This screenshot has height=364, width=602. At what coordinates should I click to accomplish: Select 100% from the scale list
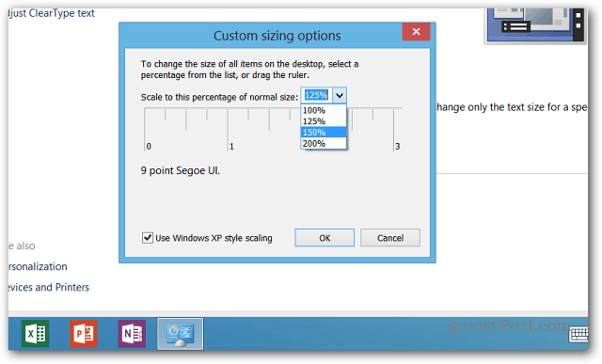324,111
